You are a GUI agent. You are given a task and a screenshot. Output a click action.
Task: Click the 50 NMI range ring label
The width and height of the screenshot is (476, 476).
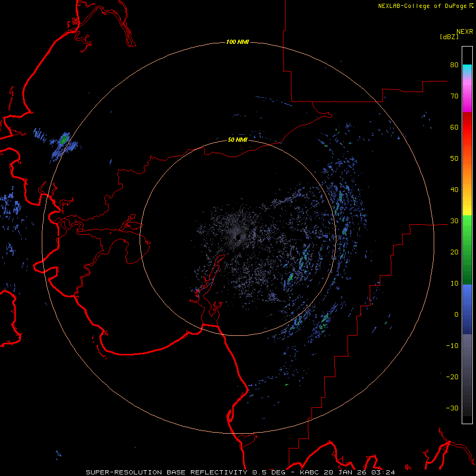pyautogui.click(x=237, y=140)
